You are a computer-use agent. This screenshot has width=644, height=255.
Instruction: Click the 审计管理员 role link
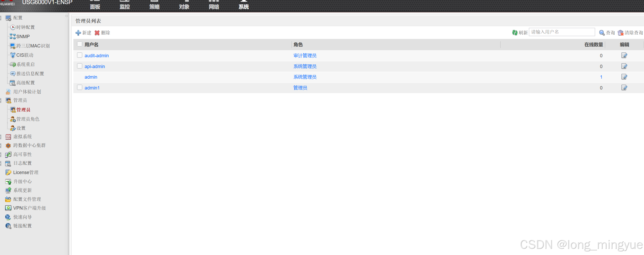[305, 55]
